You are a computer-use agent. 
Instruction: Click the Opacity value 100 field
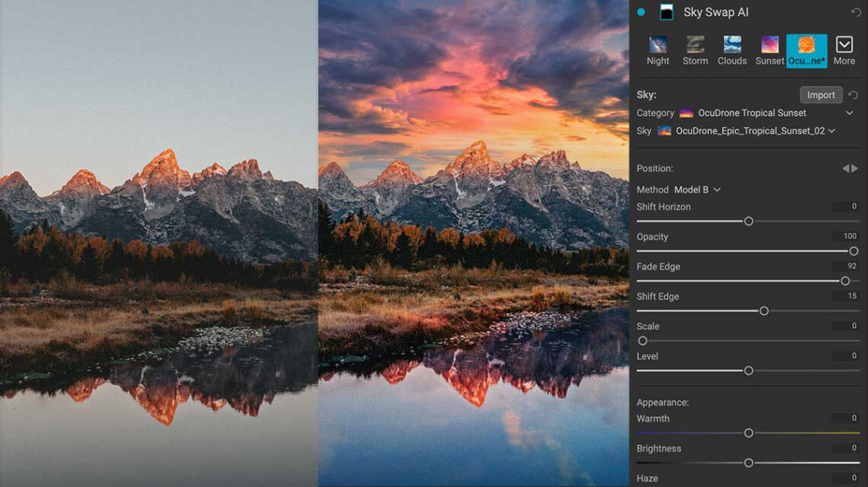[x=845, y=237]
